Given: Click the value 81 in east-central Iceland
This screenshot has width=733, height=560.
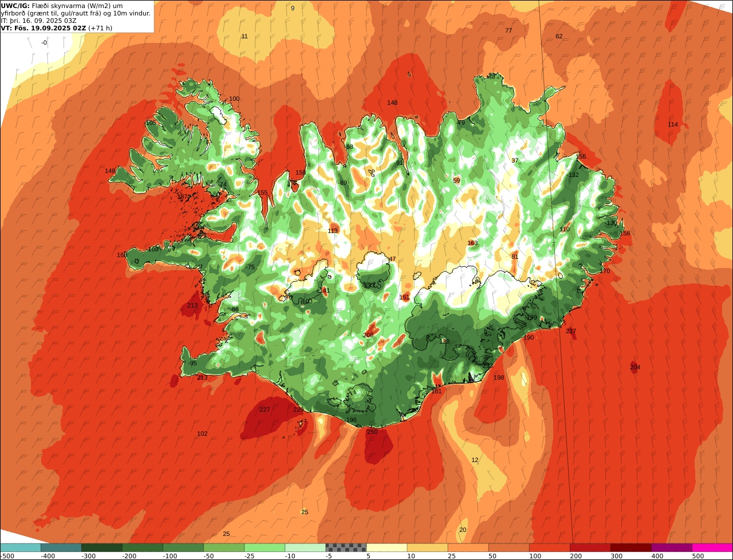Looking at the screenshot, I should tap(515, 257).
